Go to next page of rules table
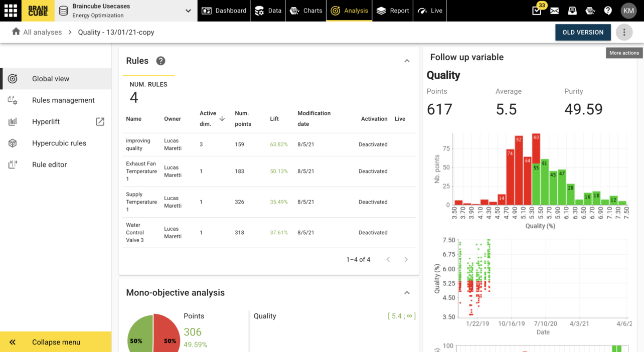Image resolution: width=644 pixels, height=352 pixels. [406, 260]
